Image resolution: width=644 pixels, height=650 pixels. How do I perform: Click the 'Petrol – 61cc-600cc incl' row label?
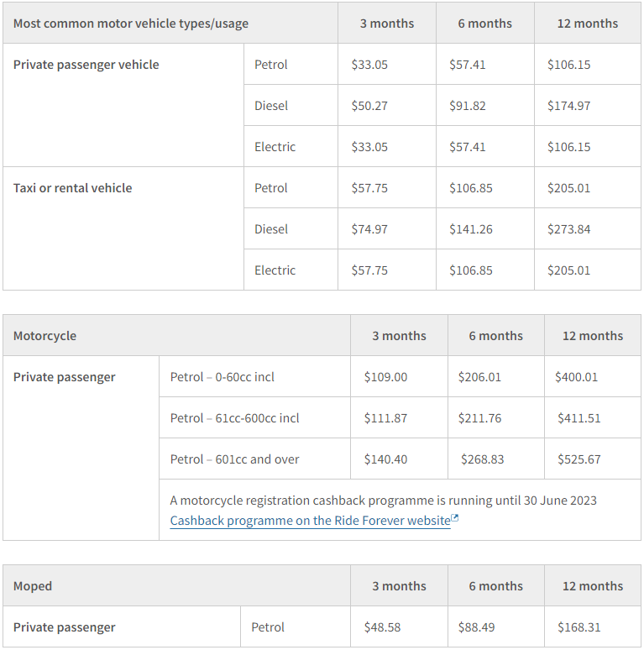(x=234, y=418)
